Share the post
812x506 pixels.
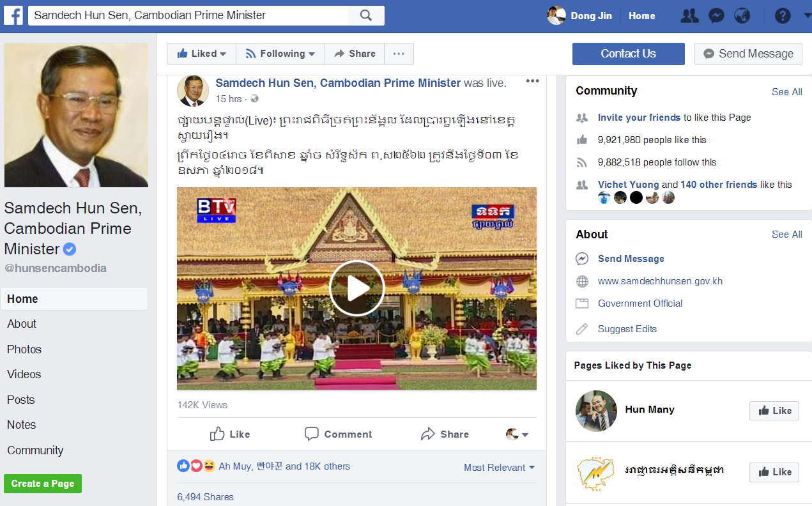coord(445,434)
